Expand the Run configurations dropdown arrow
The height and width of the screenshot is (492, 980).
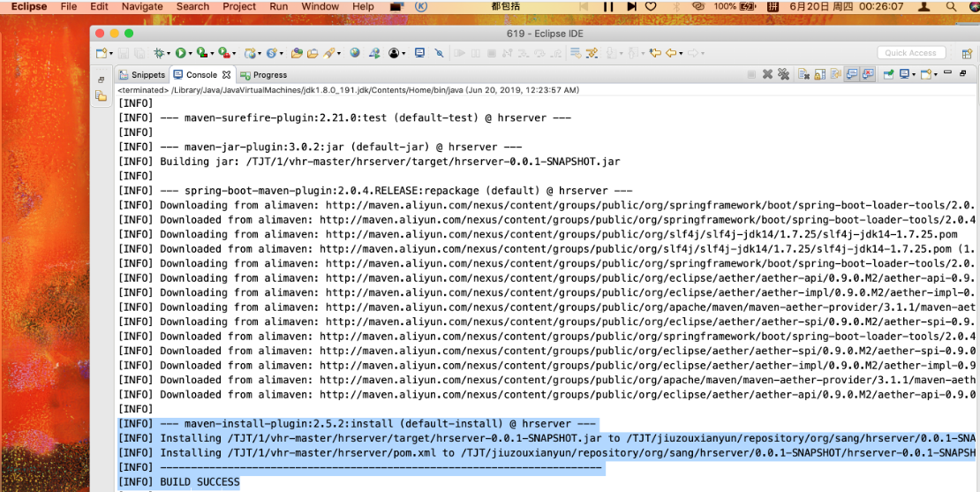pos(190,54)
